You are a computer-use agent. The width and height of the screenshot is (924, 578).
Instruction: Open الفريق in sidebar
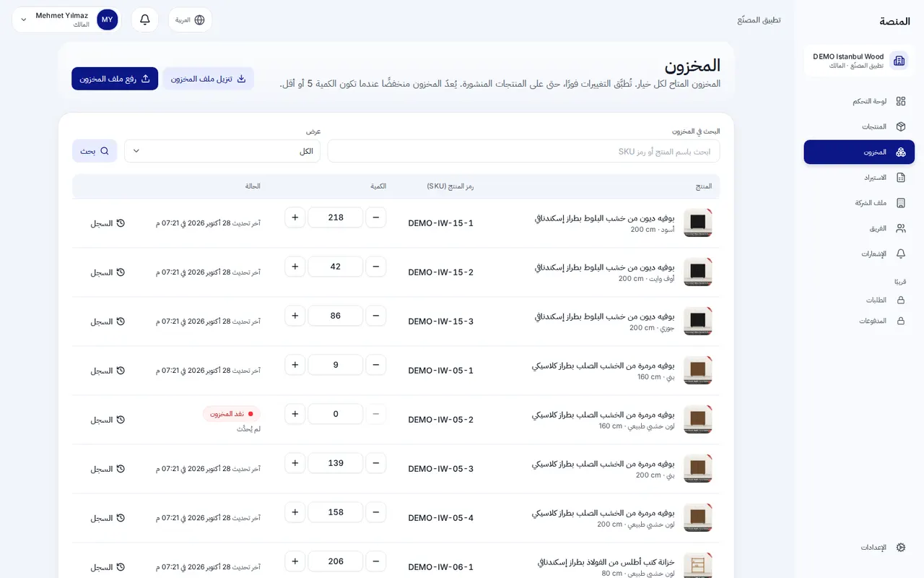(x=859, y=228)
